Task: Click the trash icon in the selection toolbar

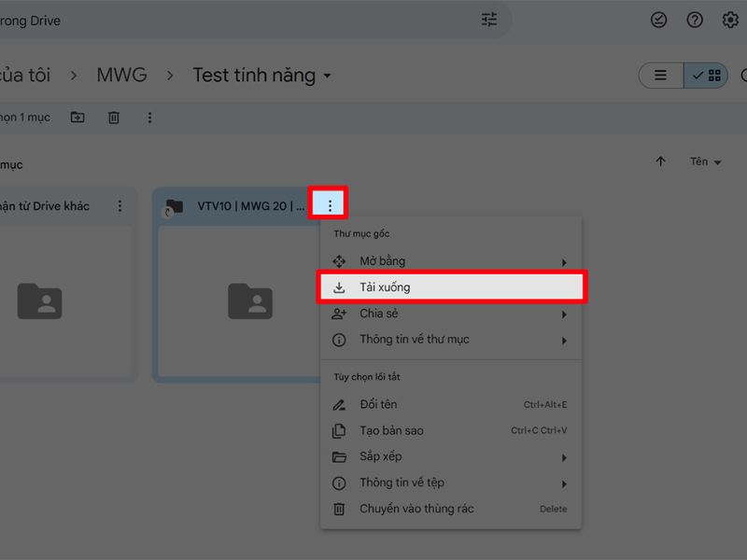Action: 113,118
